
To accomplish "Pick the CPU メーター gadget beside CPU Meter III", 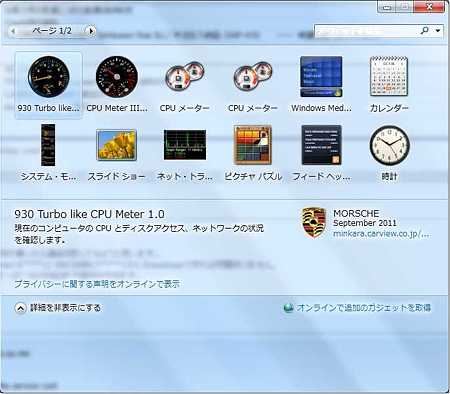I will click(x=185, y=85).
